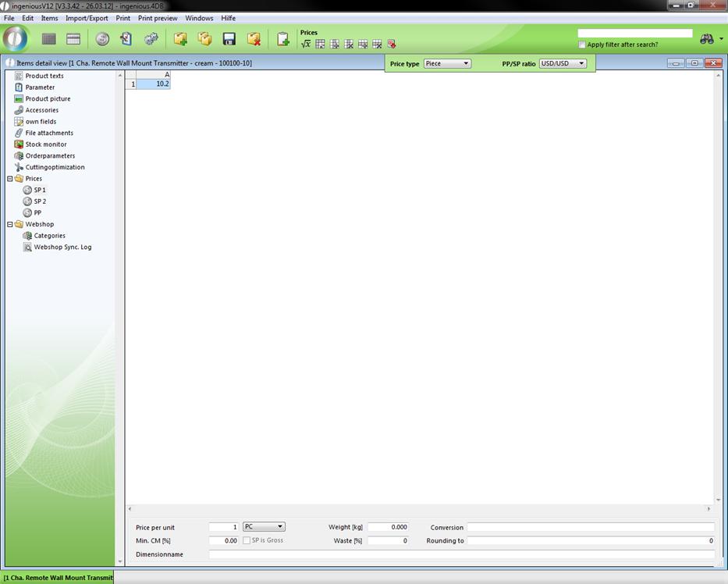Open the Import/Export menu
728x584 pixels.
pos(87,18)
